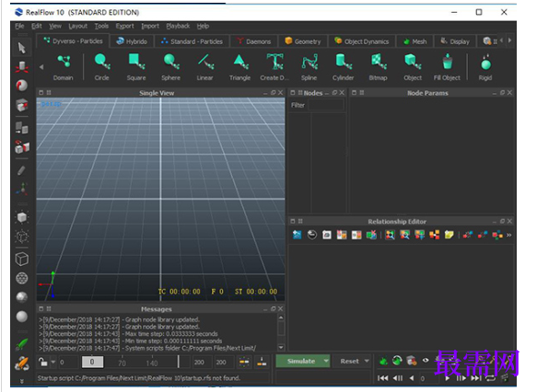Add a Rigid particle node
The image size is (537, 392).
point(485,67)
